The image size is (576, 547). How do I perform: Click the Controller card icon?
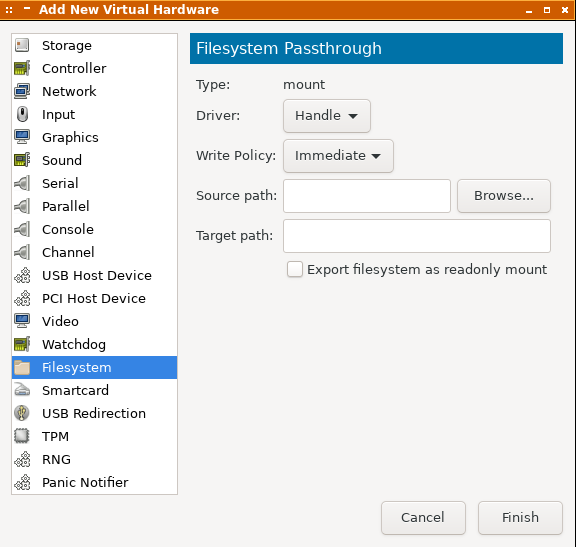point(22,68)
